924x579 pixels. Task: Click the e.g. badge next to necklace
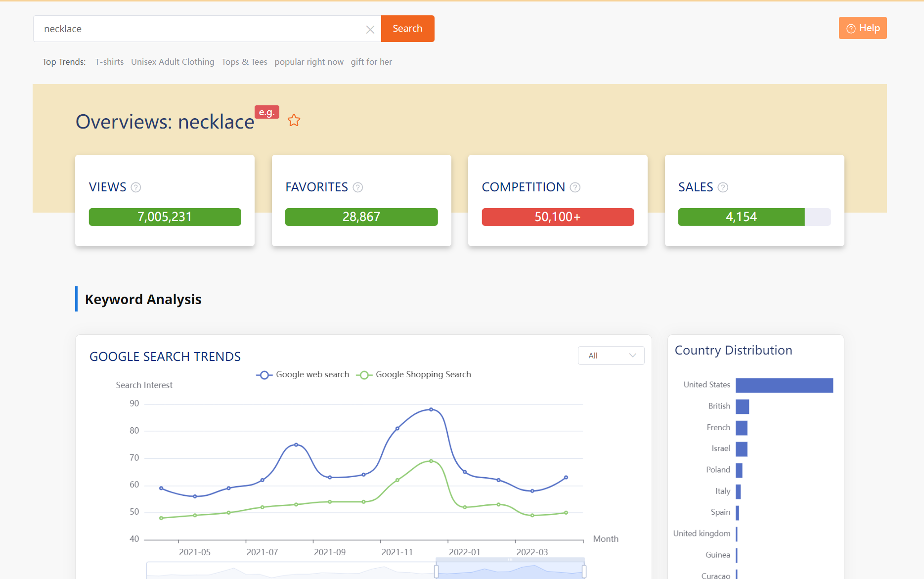(x=266, y=112)
